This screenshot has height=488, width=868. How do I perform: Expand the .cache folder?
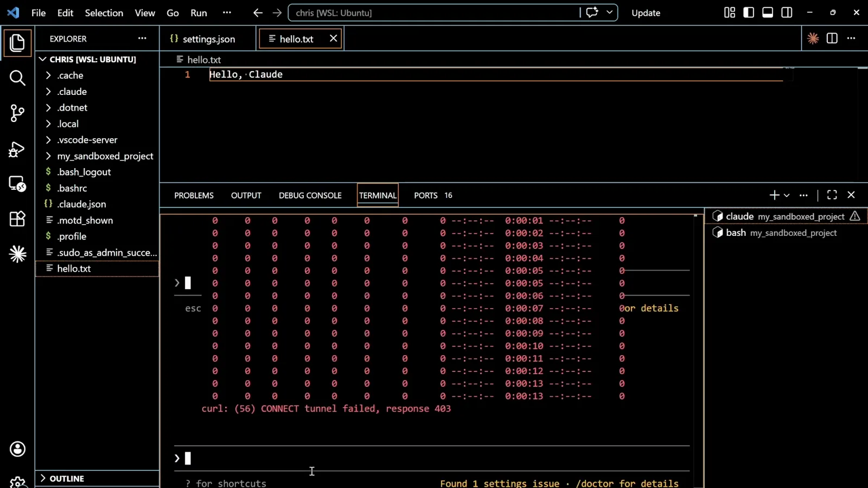coord(97,75)
